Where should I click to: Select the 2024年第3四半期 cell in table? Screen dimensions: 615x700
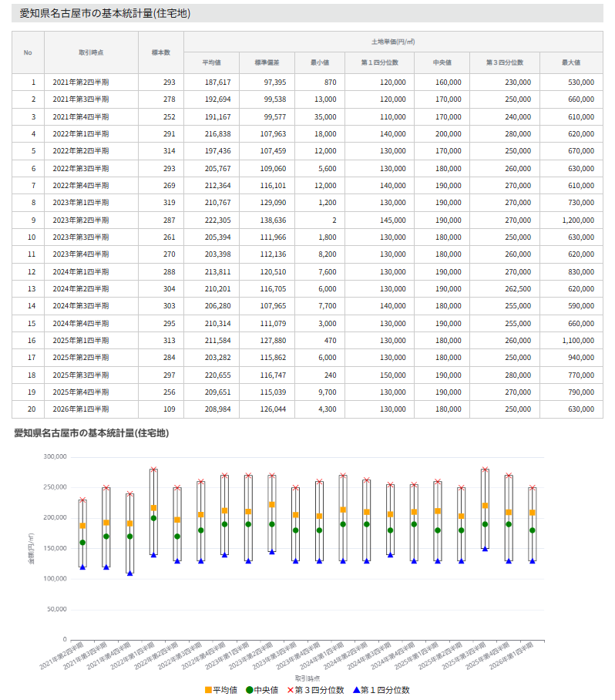(x=91, y=306)
